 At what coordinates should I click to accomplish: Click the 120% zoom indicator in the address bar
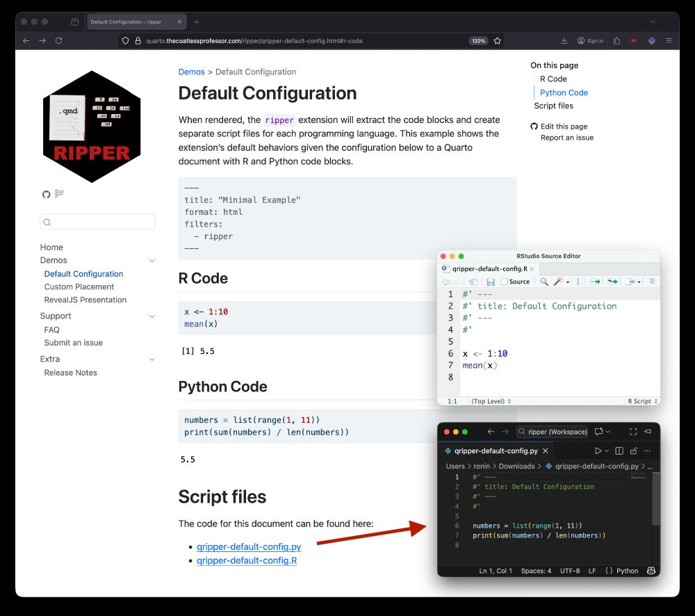coord(478,40)
